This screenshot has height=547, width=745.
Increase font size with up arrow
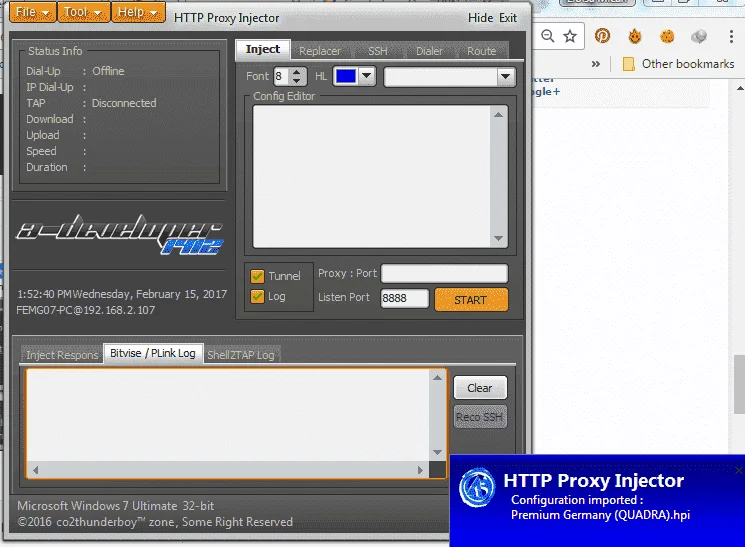coord(296,72)
